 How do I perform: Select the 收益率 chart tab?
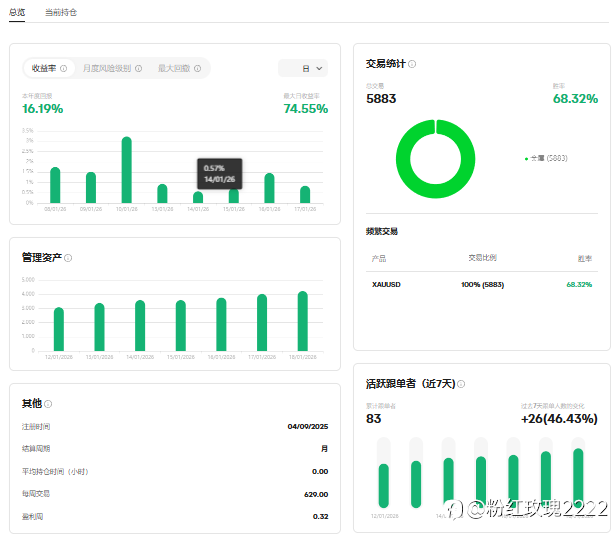coord(49,68)
